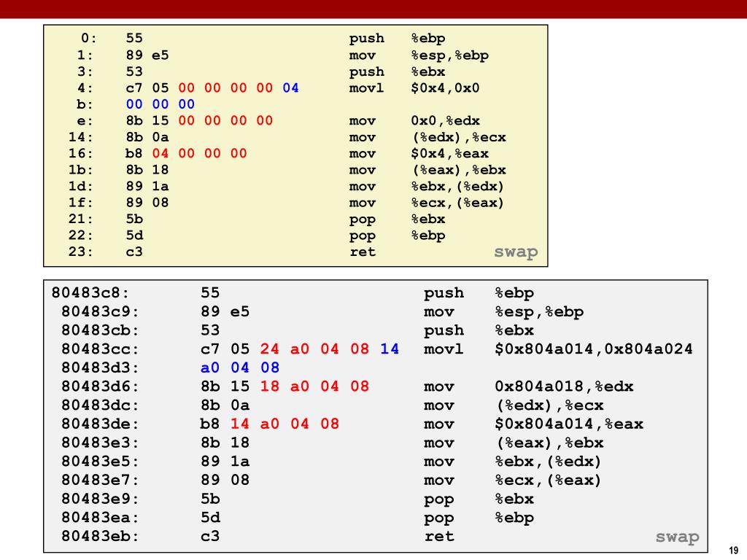
Task: Click the offset label "16:" in yellow box
Action: tap(80, 154)
